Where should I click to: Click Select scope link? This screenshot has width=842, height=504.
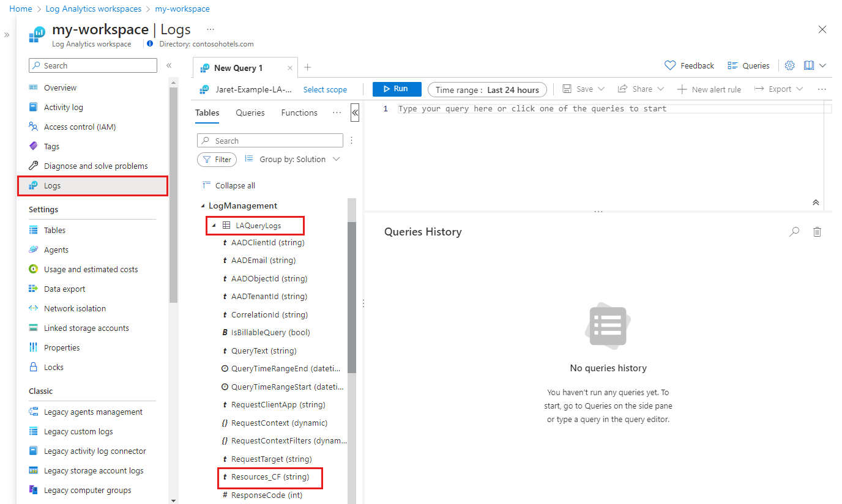[x=325, y=89]
